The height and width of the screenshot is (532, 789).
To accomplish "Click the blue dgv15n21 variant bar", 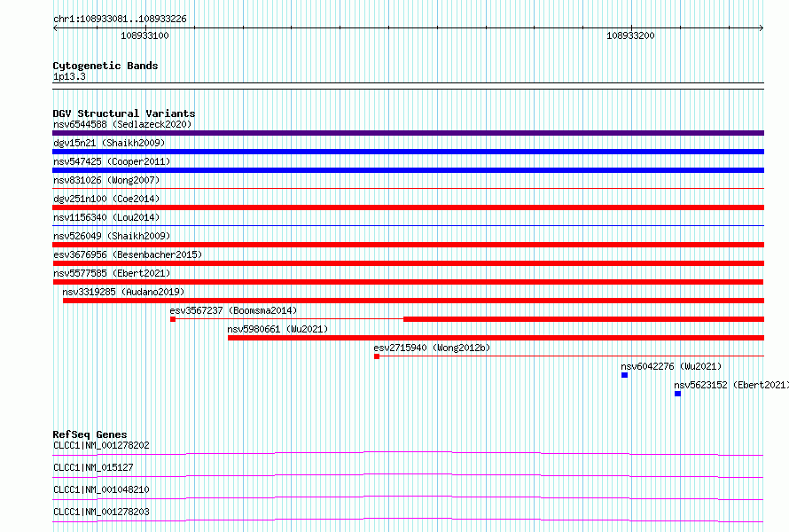I will [x=408, y=152].
